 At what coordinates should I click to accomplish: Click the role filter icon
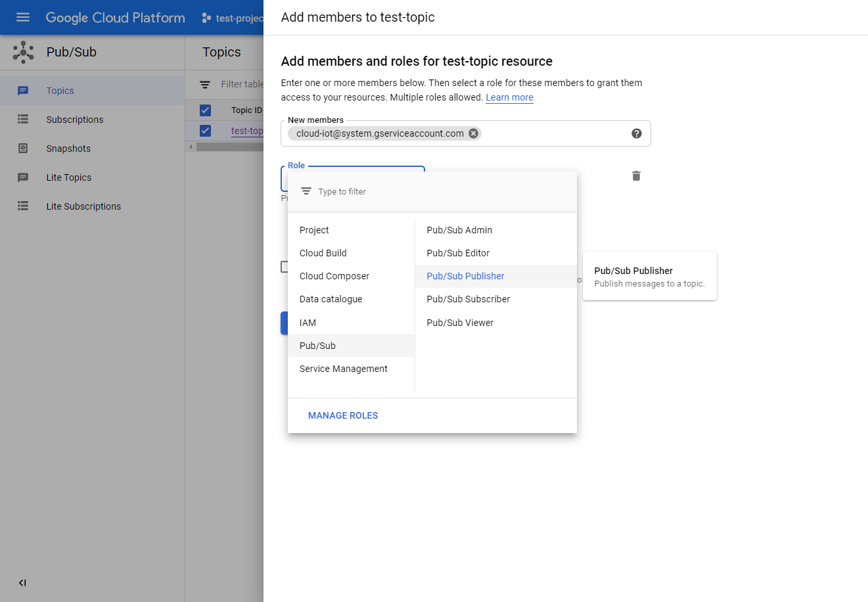click(x=306, y=191)
